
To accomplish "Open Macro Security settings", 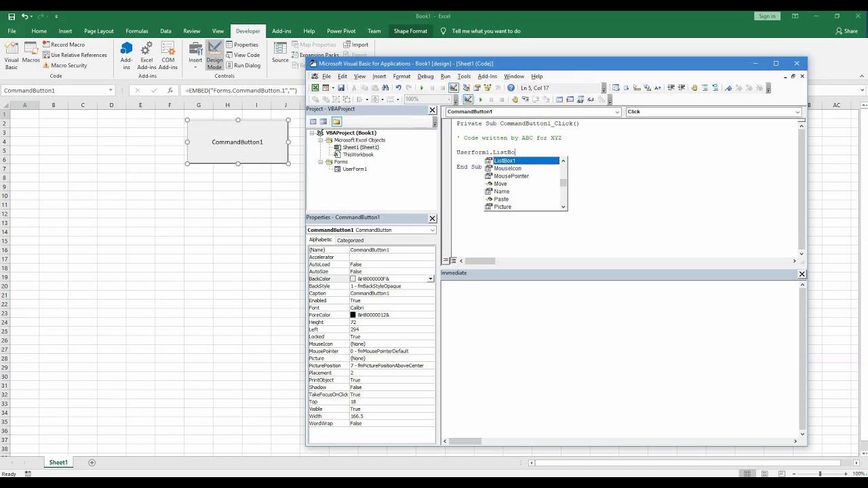I will [64, 66].
